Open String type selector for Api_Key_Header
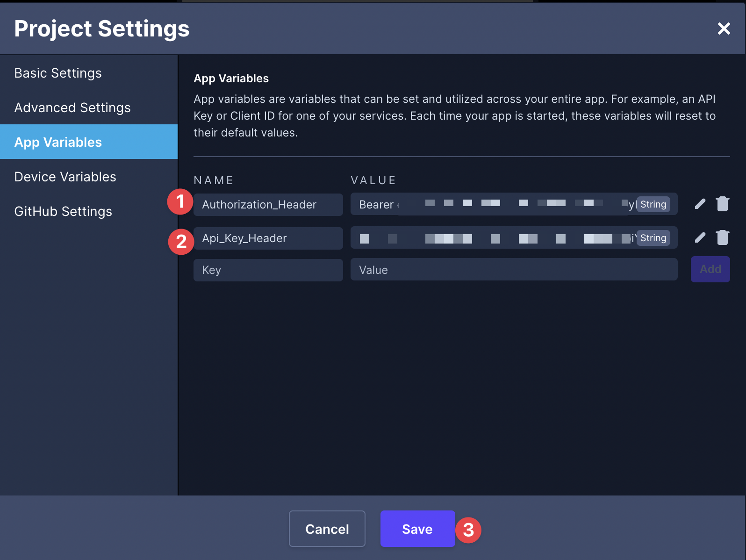Screen dimensions: 746x560 click(653, 238)
